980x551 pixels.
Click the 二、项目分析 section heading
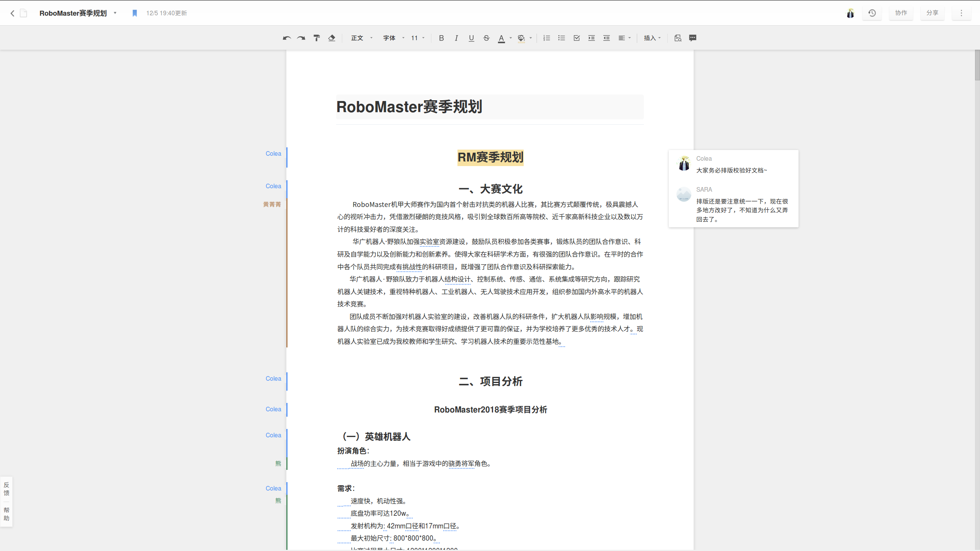point(490,381)
